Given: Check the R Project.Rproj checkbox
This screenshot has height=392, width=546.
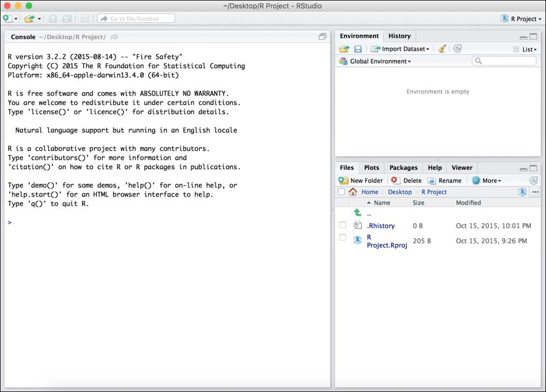Looking at the screenshot, I should pos(343,237).
